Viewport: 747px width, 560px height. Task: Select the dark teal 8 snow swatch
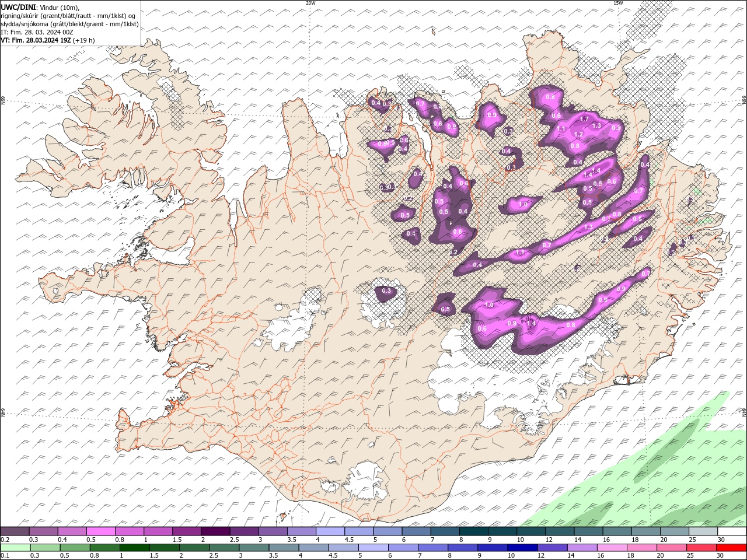coord(473,531)
